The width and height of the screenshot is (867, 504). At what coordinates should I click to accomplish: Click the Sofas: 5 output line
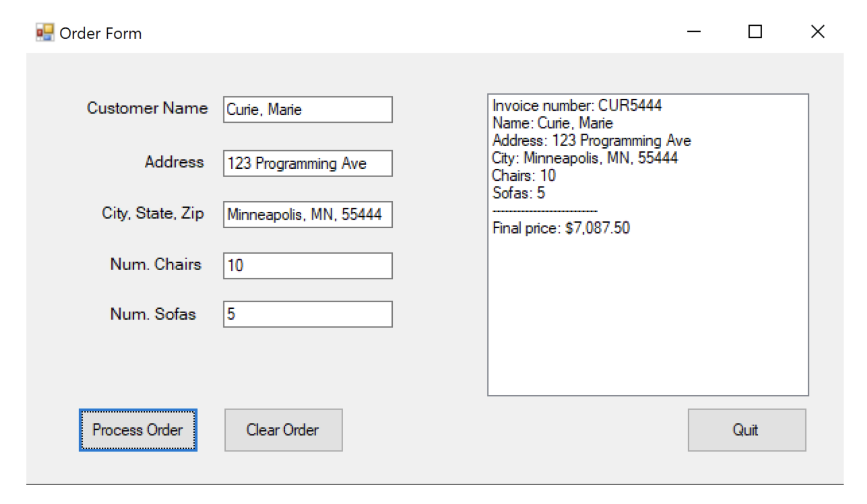tap(519, 193)
